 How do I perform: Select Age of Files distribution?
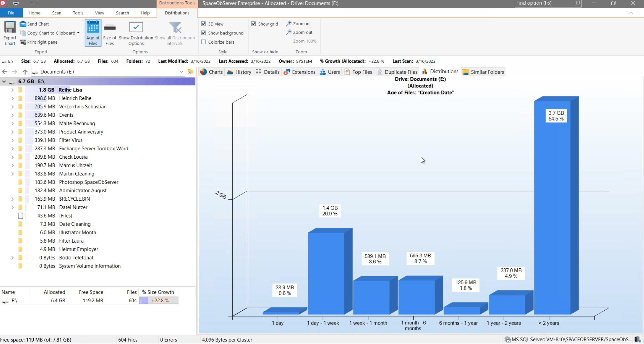(93, 33)
